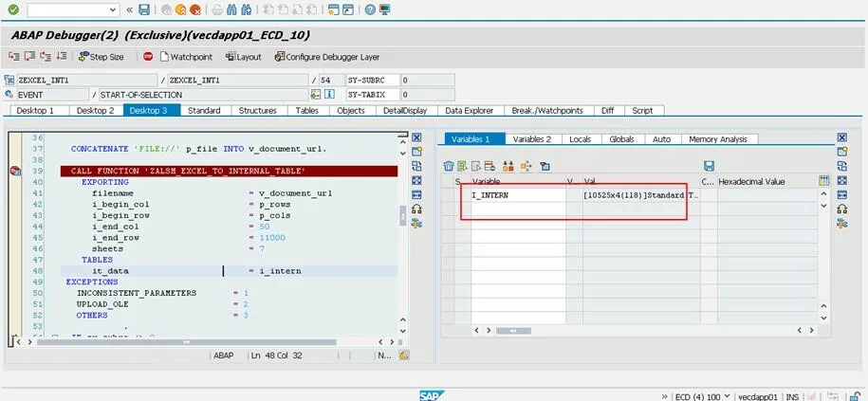Screen dimensions: 868x401
Task: Select the Standard tab
Action: 204,111
